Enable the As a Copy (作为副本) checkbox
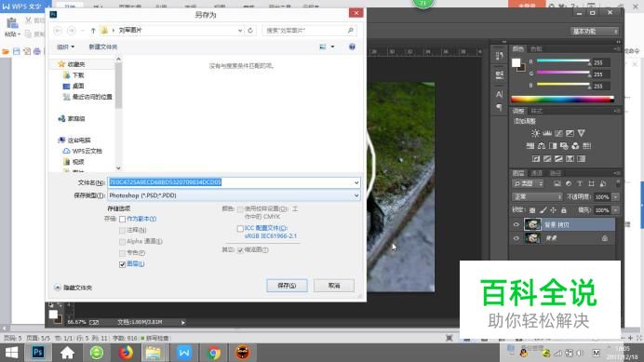Viewport: 644px width, 362px height. [122, 219]
